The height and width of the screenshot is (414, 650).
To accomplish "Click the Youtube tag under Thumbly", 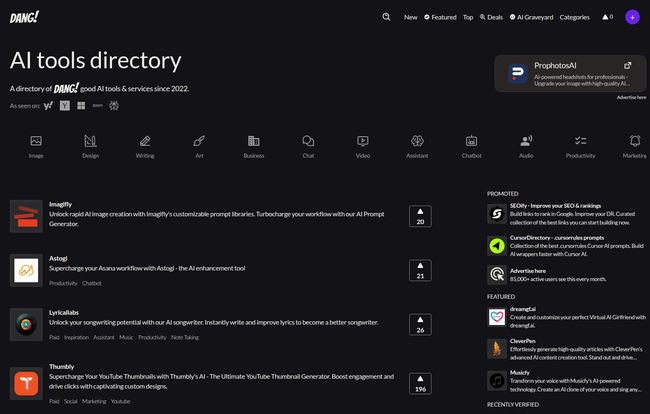I will pyautogui.click(x=120, y=401).
